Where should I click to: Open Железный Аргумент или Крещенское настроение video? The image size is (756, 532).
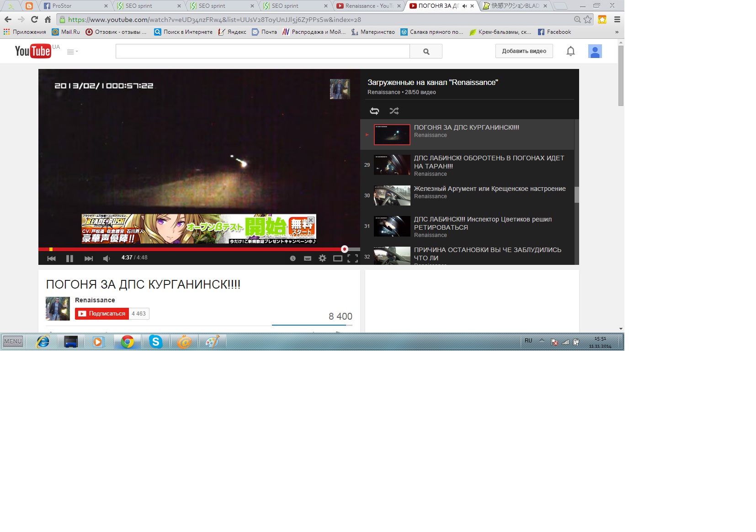(x=467, y=195)
